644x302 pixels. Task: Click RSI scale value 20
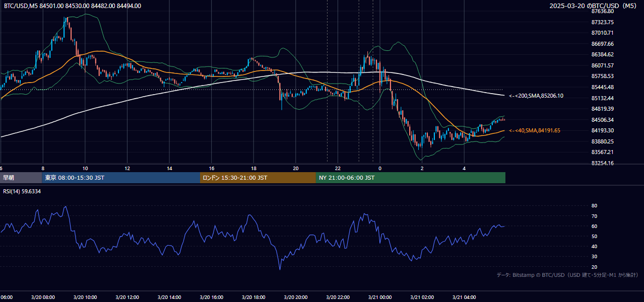click(594, 267)
